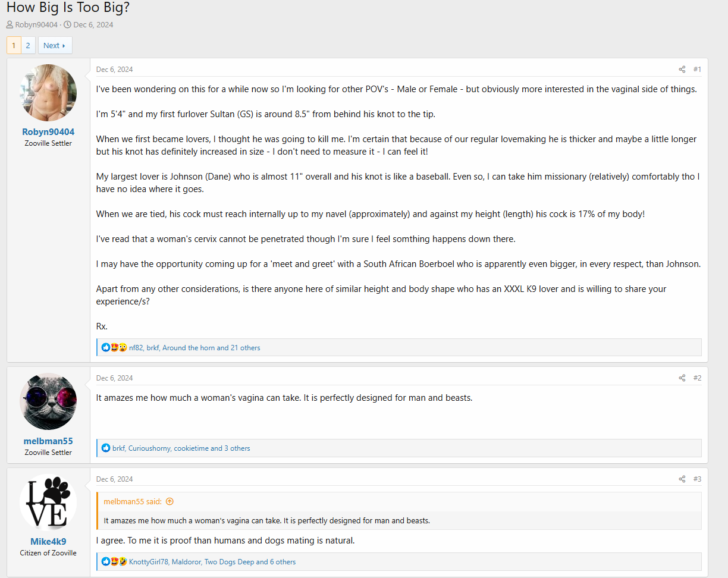Viewport: 728px width, 578px height.
Task: Click the up-arrow icon beside 'melbman55 said'
Action: click(x=170, y=502)
